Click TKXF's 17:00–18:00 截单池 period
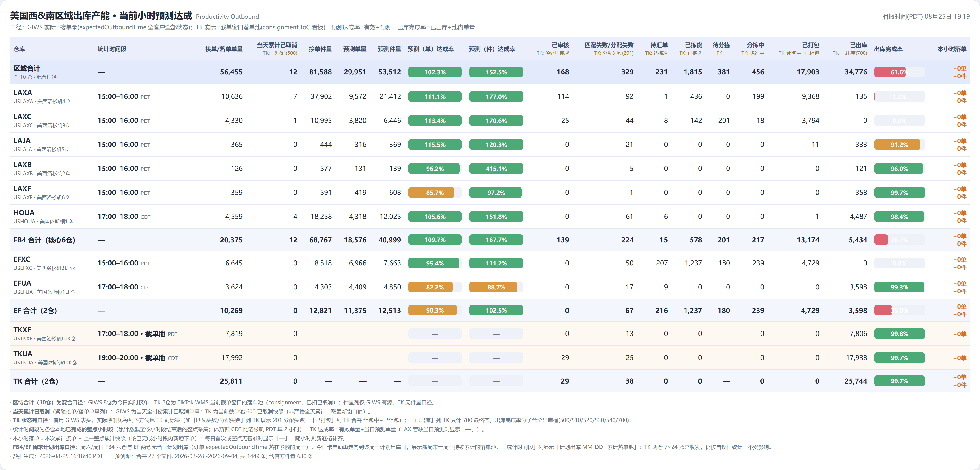Image resolution: width=980 pixels, height=470 pixels. coord(137,333)
